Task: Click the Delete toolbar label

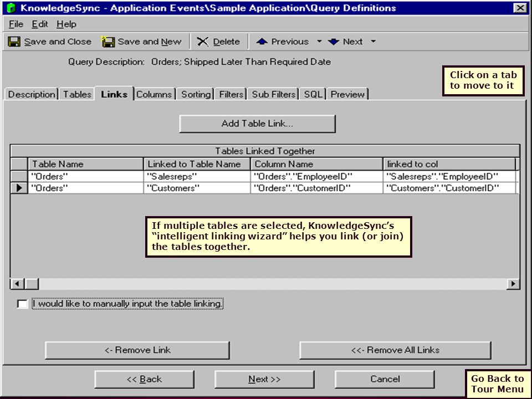Action: [226, 42]
